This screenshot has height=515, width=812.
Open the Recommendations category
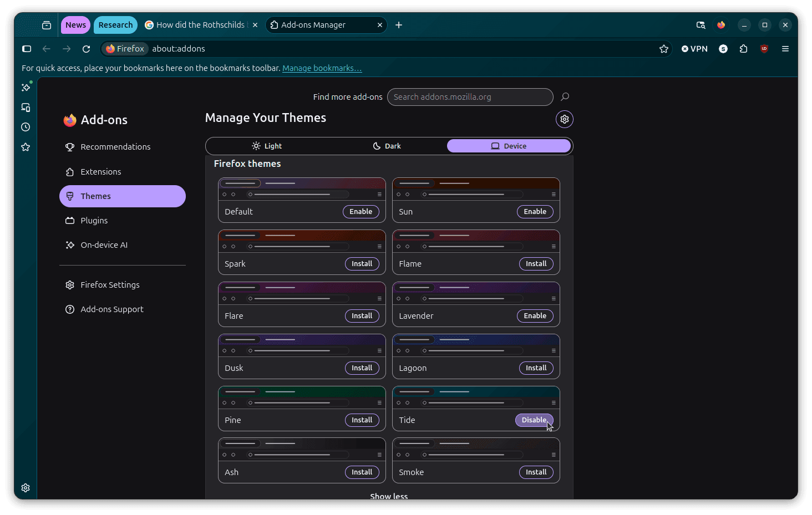123,147
